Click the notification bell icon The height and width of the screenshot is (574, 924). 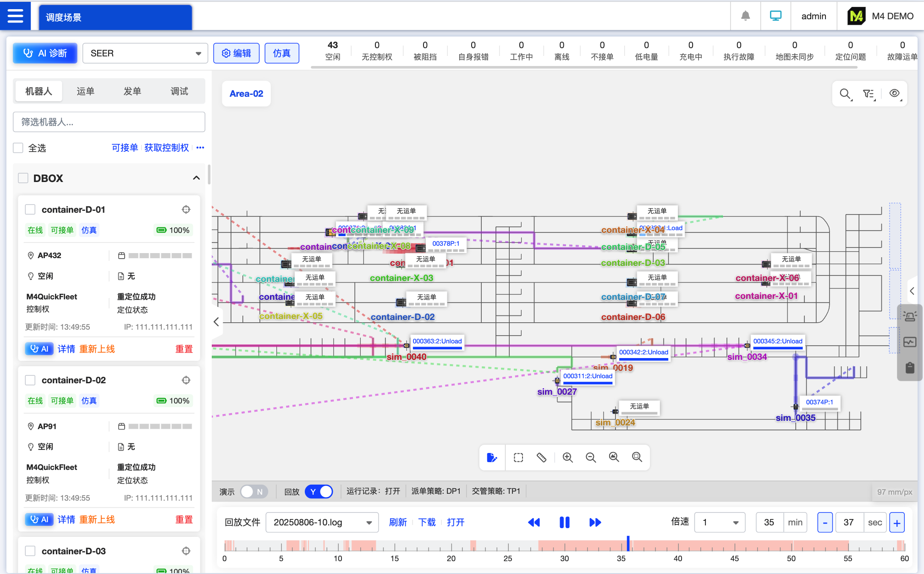[745, 16]
